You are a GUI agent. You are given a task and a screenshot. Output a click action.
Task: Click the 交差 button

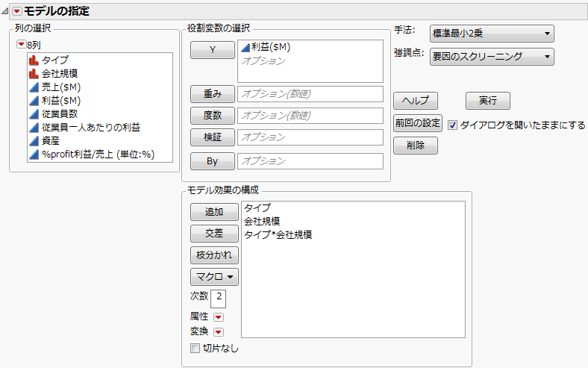point(214,233)
